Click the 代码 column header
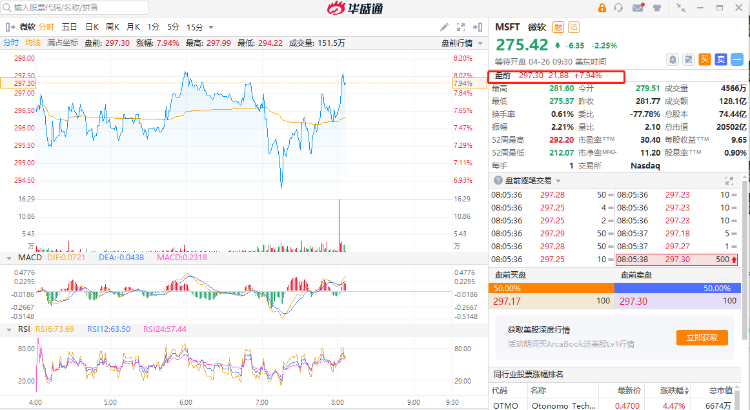Viewport: 750px width, 410px height. (500, 391)
